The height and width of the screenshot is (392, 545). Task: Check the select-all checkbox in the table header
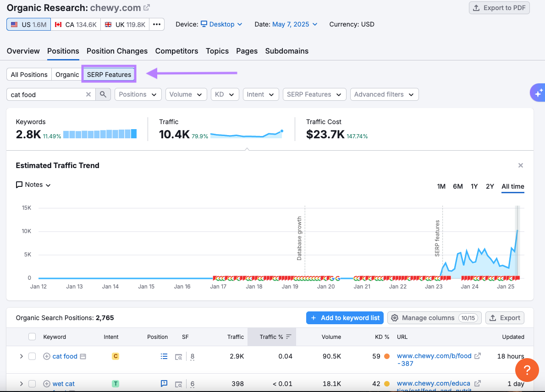point(32,337)
